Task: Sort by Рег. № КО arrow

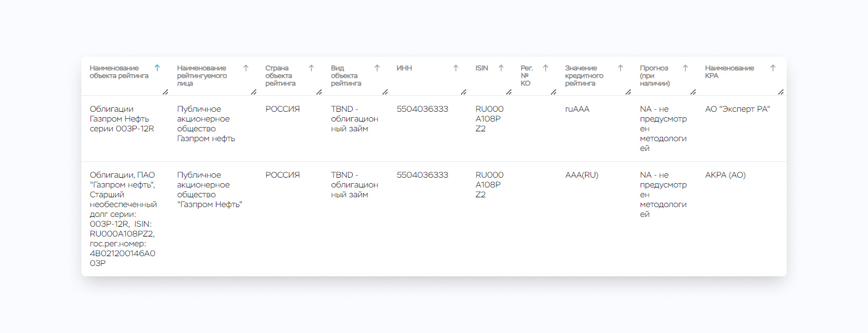Action: pyautogui.click(x=545, y=68)
